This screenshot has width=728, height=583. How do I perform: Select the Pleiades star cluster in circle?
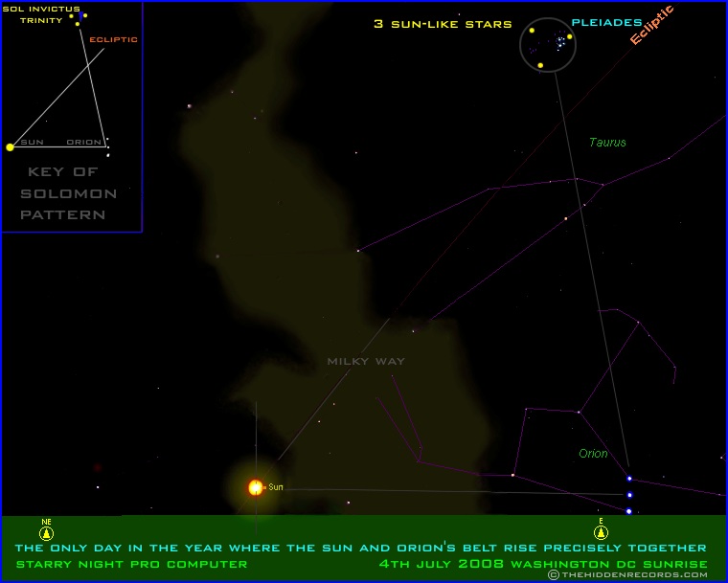560,42
